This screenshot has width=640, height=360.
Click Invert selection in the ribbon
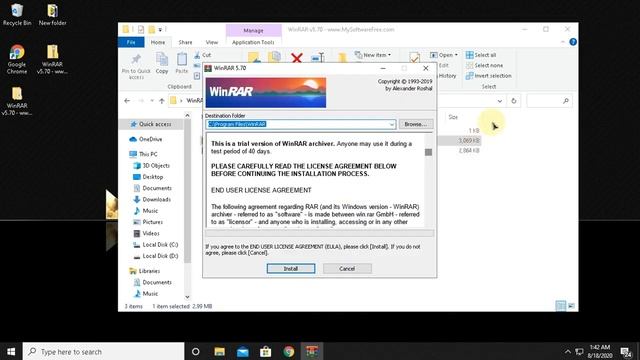[489, 76]
